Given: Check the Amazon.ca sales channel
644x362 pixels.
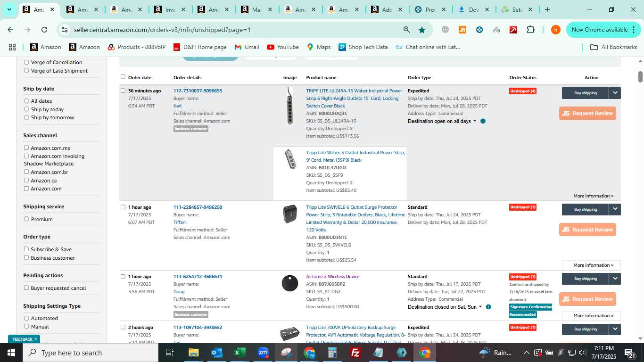Looking at the screenshot, I should point(26,180).
